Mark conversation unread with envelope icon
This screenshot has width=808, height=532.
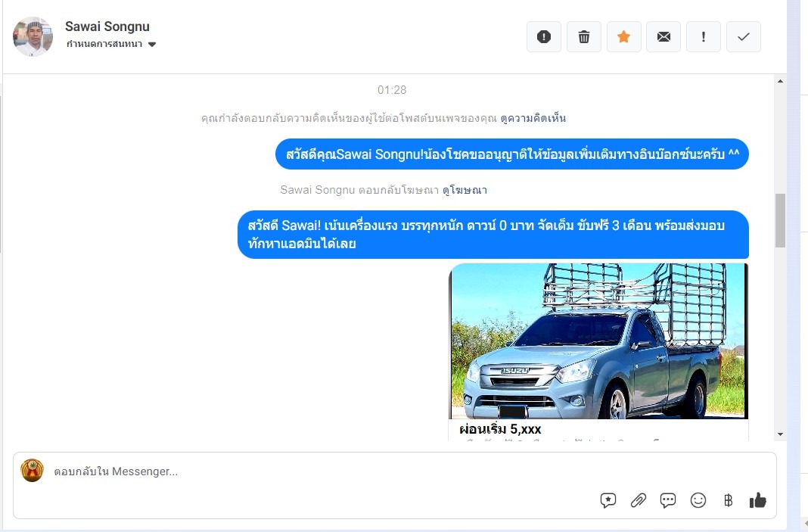[663, 36]
